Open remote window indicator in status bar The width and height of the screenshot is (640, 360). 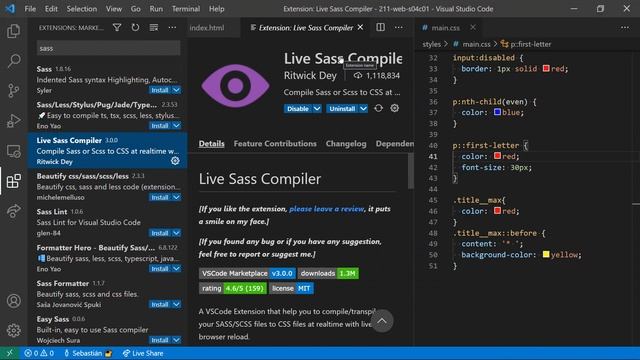point(9,353)
